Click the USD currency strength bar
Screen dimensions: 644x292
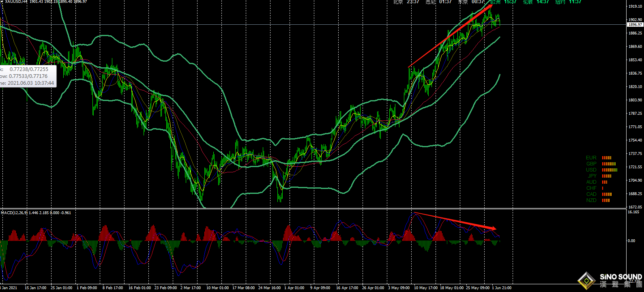[610, 170]
